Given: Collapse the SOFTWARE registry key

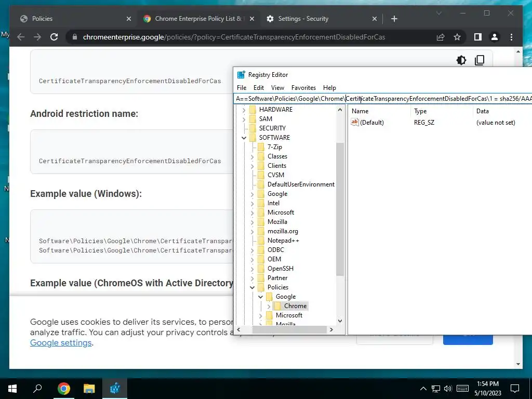Looking at the screenshot, I should point(244,138).
